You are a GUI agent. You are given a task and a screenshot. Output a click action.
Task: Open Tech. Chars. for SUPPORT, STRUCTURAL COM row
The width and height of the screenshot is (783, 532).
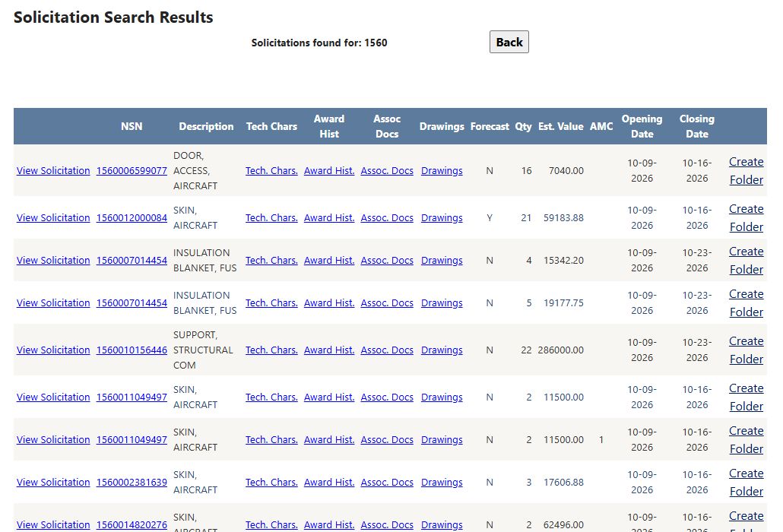tap(271, 350)
